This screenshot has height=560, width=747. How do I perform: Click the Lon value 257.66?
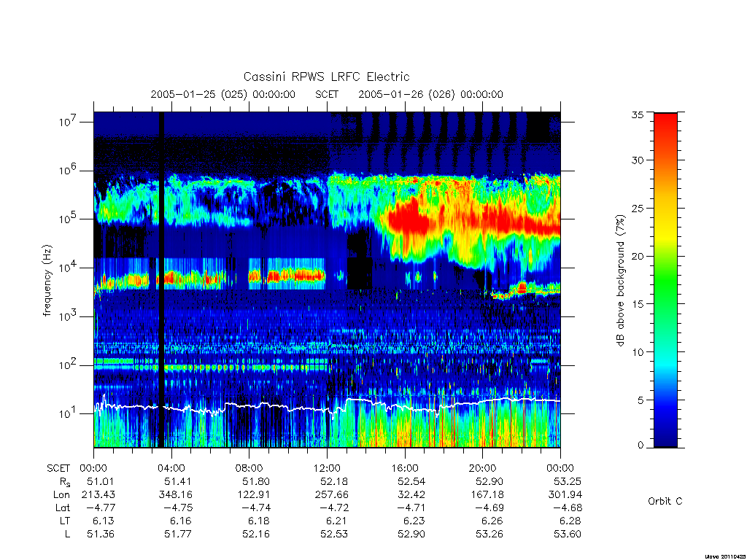click(x=332, y=495)
